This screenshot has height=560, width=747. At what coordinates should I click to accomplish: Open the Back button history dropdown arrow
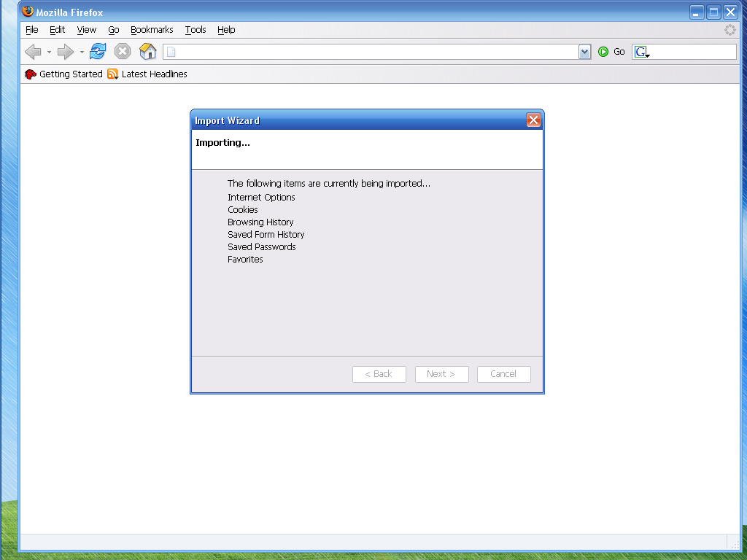(49, 52)
